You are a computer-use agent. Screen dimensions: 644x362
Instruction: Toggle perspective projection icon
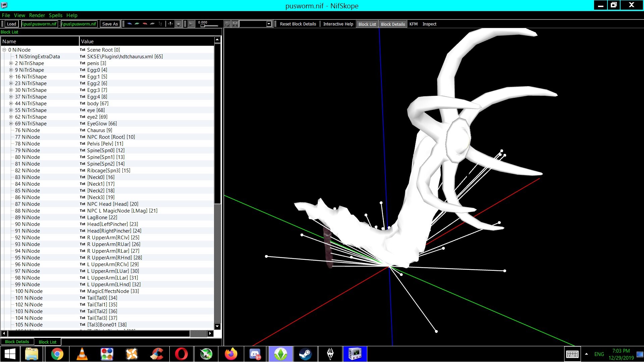pyautogui.click(x=170, y=24)
